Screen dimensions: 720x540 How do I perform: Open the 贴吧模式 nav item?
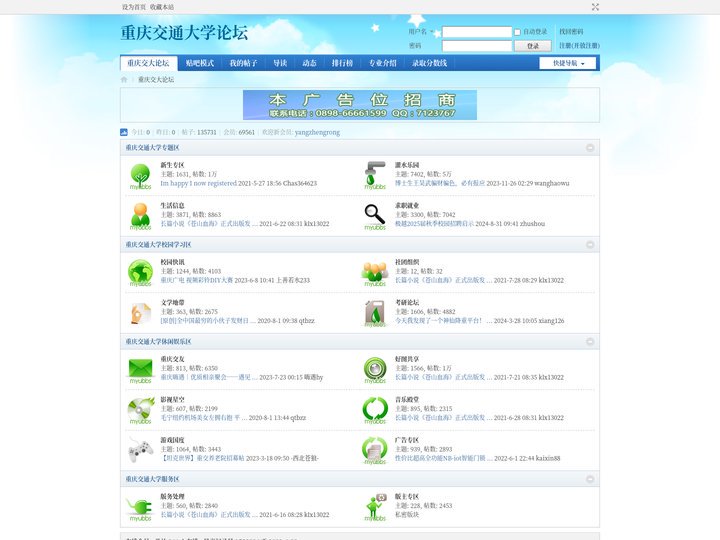[x=200, y=63]
